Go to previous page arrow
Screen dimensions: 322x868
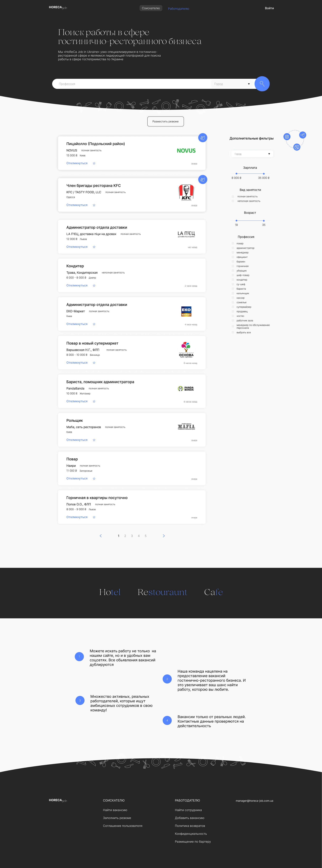pyautogui.click(x=101, y=536)
